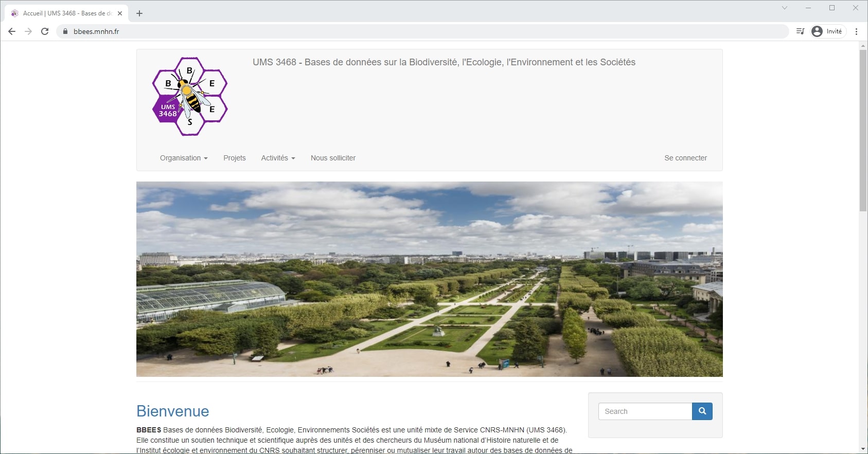Minimize the browser window

click(x=808, y=8)
